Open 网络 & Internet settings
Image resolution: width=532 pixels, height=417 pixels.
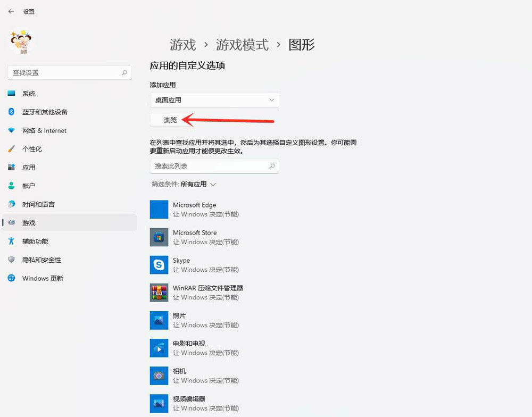pos(69,130)
